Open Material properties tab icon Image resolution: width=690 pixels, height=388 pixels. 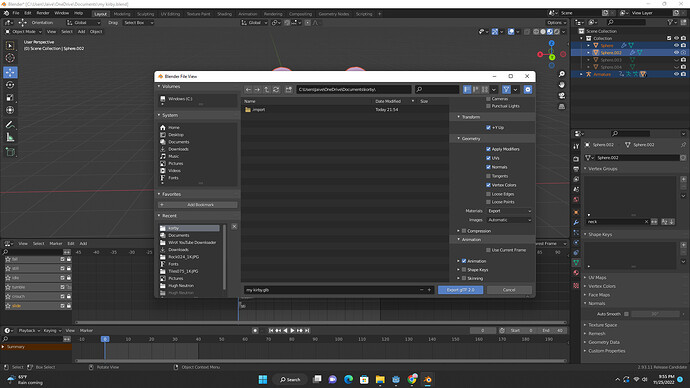tap(576, 273)
